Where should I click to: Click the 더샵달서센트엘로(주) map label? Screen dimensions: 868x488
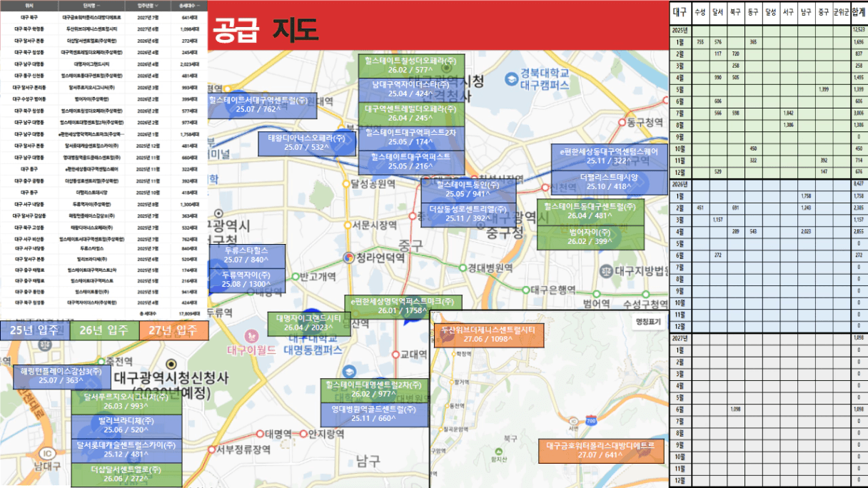pos(126,474)
